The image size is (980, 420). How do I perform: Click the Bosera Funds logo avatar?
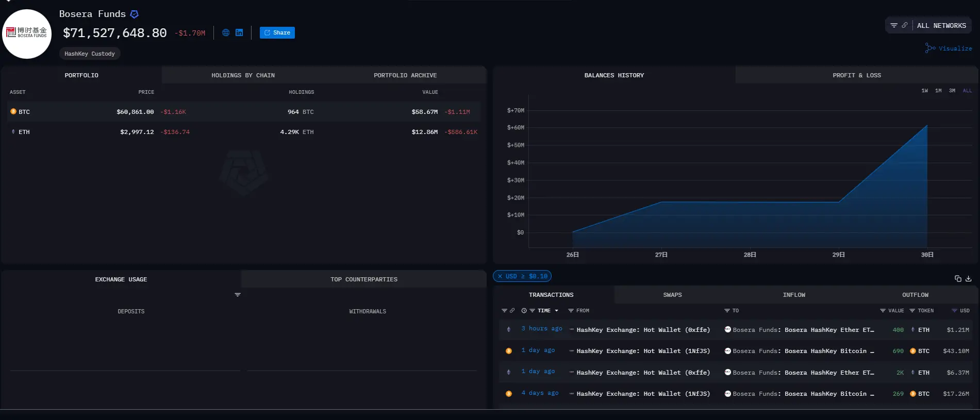(x=27, y=33)
